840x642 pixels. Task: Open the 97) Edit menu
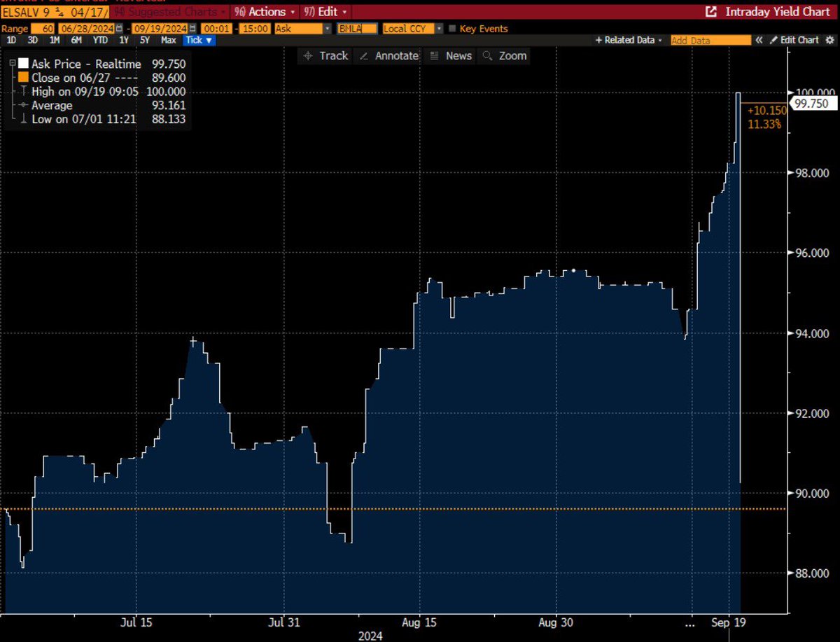pyautogui.click(x=326, y=12)
